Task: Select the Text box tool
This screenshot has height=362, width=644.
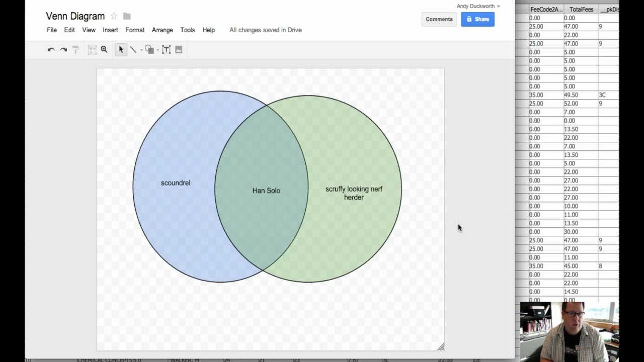Action: [167, 50]
